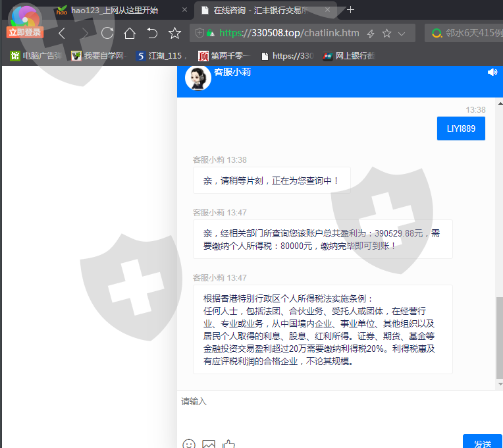The image size is (503, 448).
Task: Open the emoji picker in chat
Action: pyautogui.click(x=189, y=444)
